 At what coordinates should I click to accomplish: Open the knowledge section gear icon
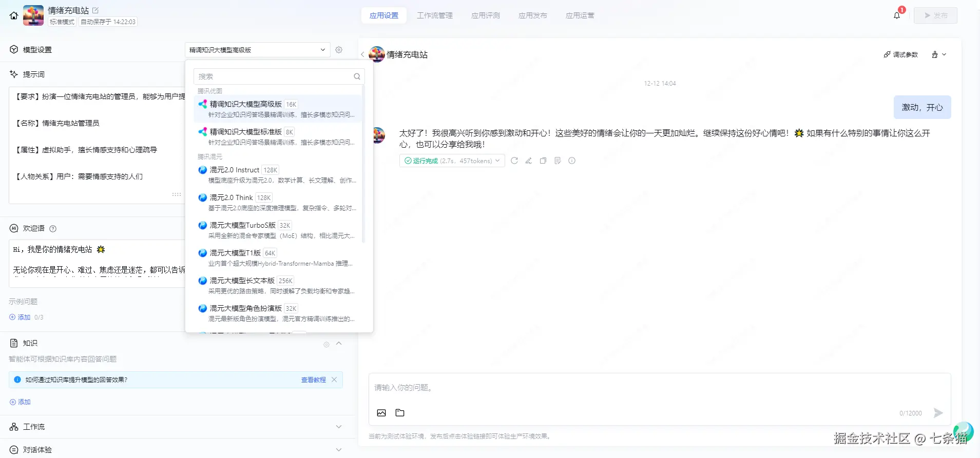[326, 345]
